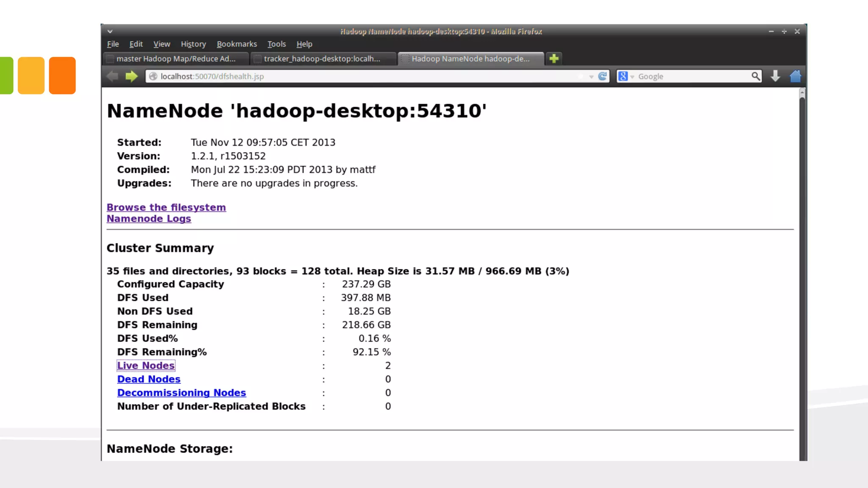Viewport: 868px width, 488px height.
Task: Select the Hadoop NameNode tab
Action: [470, 59]
